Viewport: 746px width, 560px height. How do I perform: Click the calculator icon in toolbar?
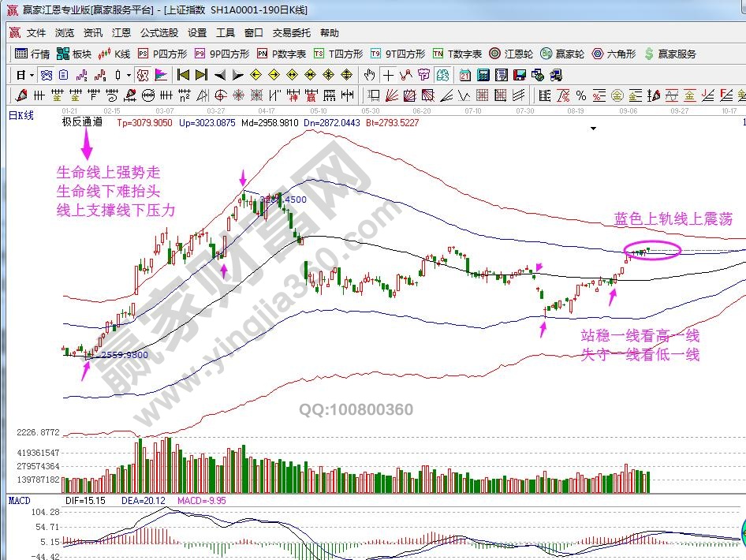[x=483, y=76]
